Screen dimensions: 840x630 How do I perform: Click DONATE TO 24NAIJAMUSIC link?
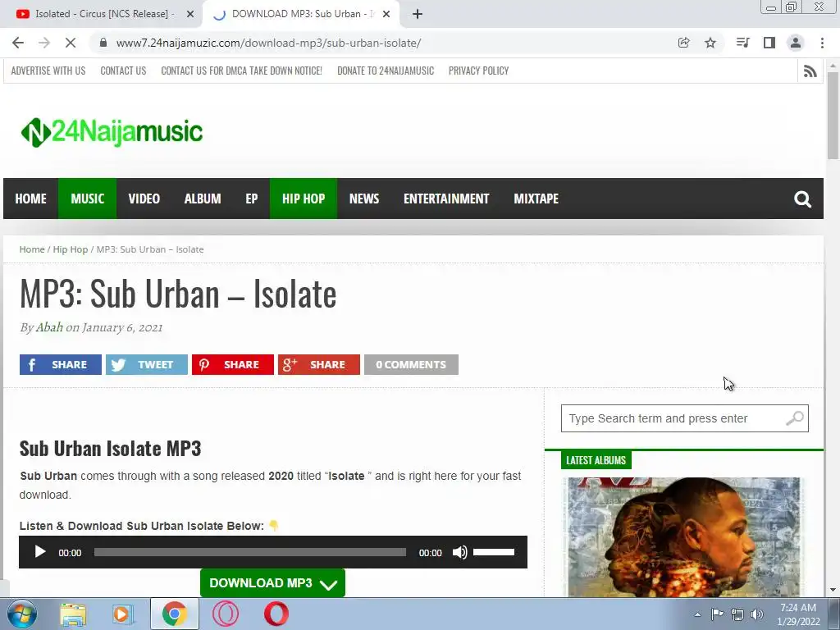386,71
